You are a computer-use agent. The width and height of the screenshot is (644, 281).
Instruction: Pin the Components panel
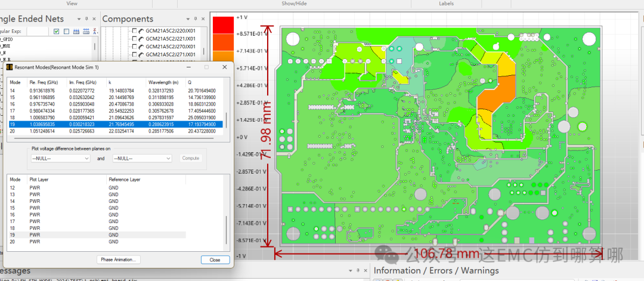point(194,19)
